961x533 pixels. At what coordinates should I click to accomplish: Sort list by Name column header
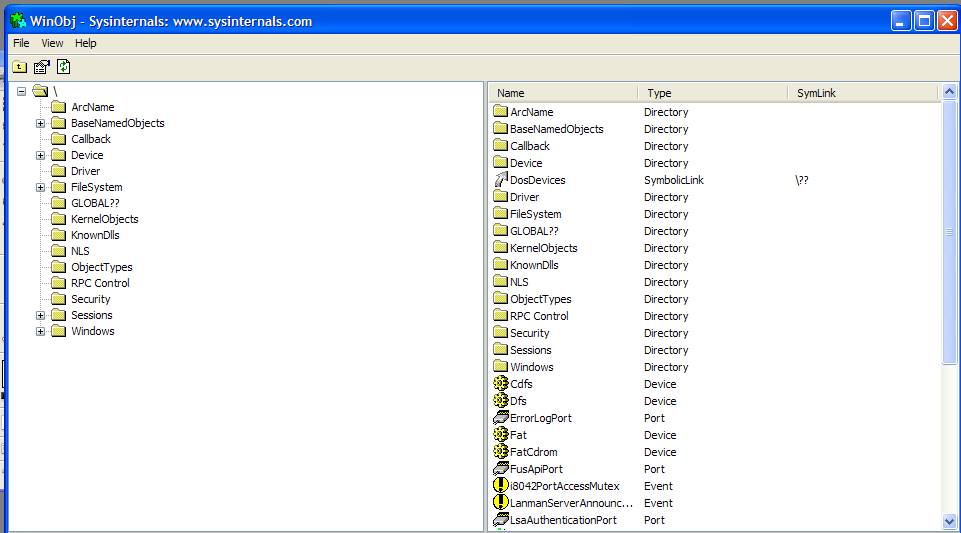coord(564,93)
